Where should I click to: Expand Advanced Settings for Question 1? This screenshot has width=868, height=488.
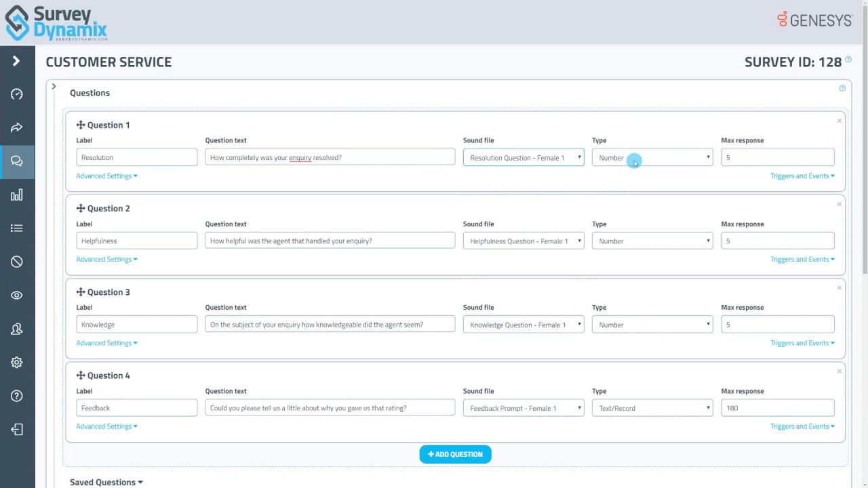(106, 176)
